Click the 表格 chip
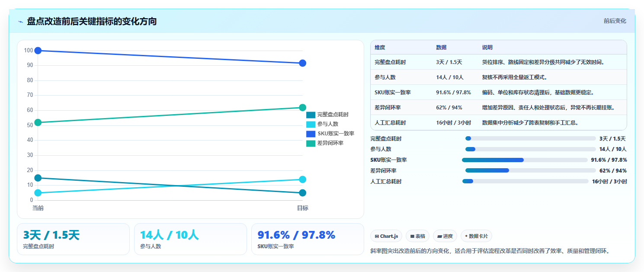 click(417, 236)
